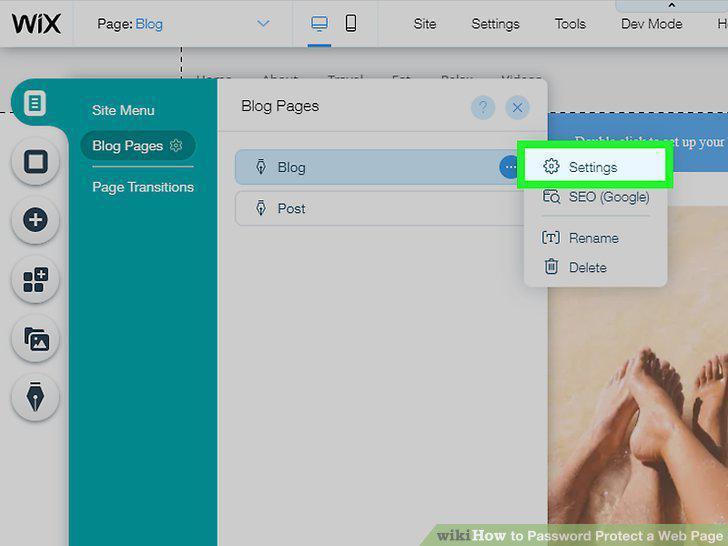728x546 pixels.
Task: Open the Site menu
Action: (425, 24)
